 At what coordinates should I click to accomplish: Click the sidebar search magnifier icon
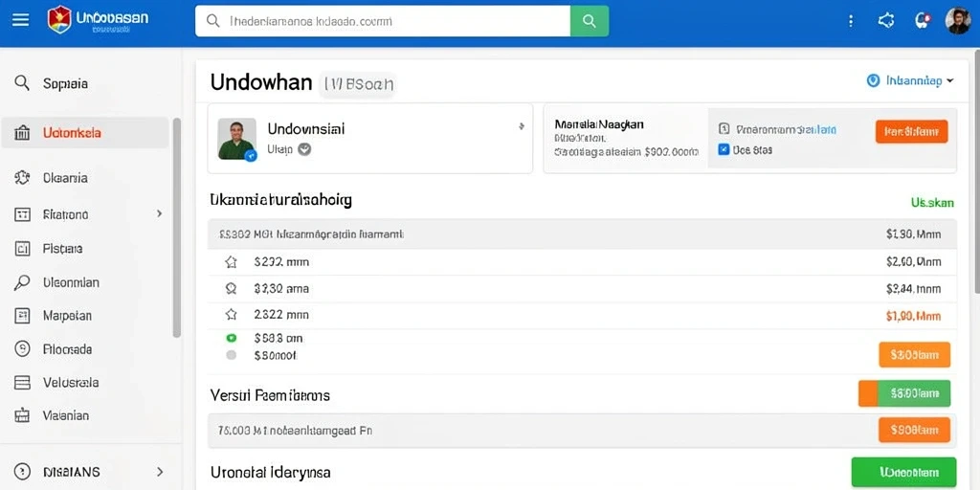point(22,83)
